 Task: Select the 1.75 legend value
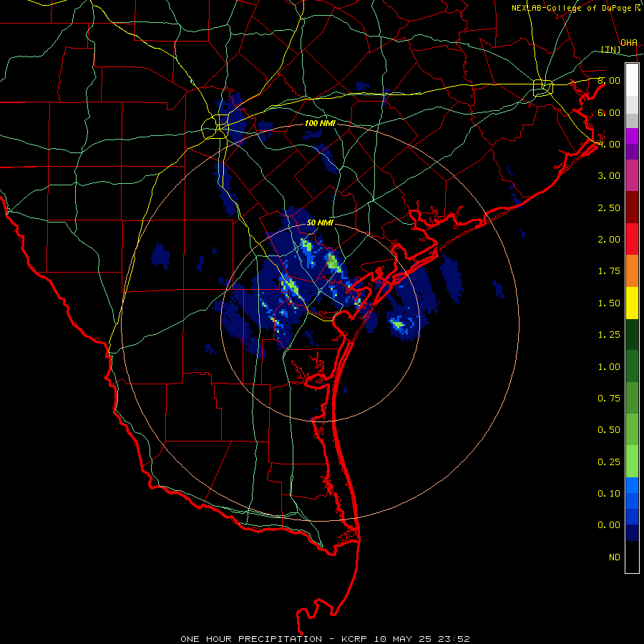coord(609,271)
